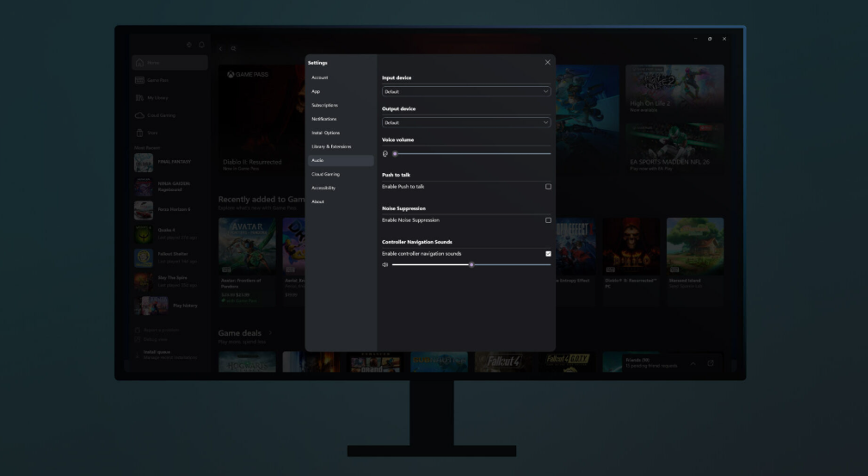Go to Library & Extensions settings

pyautogui.click(x=331, y=146)
